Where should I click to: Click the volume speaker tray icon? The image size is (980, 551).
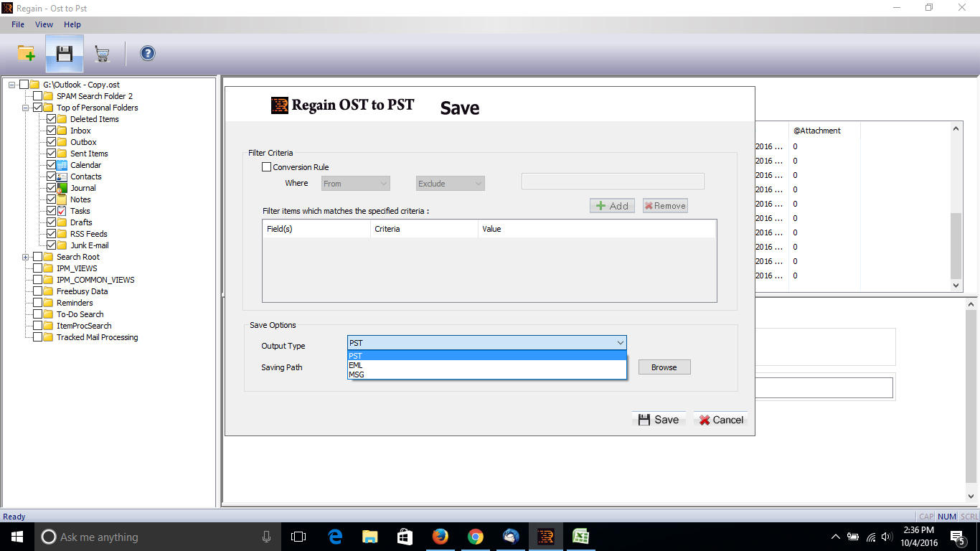[x=887, y=537]
